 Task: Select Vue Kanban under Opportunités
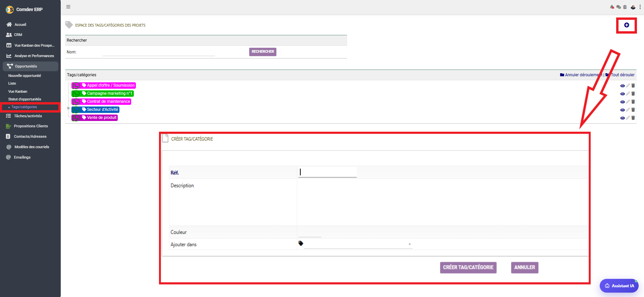point(18,91)
